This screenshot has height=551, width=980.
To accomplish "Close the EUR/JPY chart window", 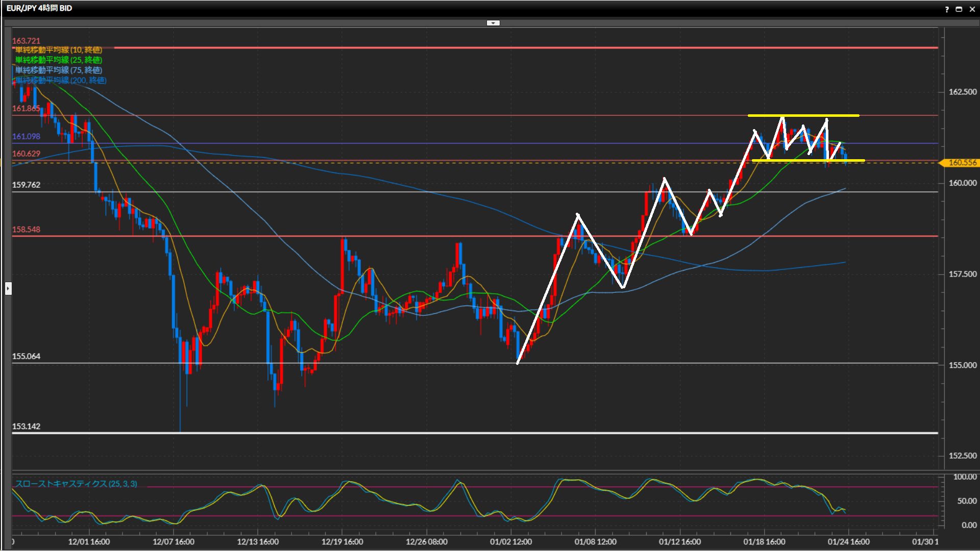I will point(972,9).
